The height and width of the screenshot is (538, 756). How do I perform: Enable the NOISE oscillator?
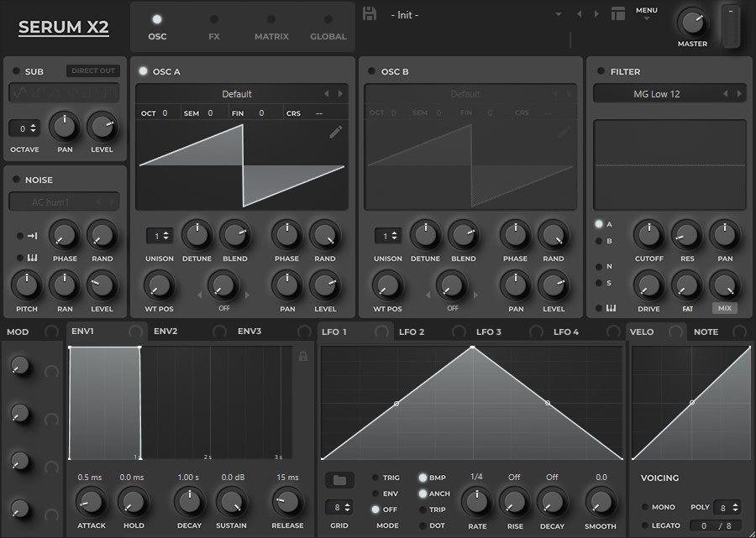pos(17,180)
